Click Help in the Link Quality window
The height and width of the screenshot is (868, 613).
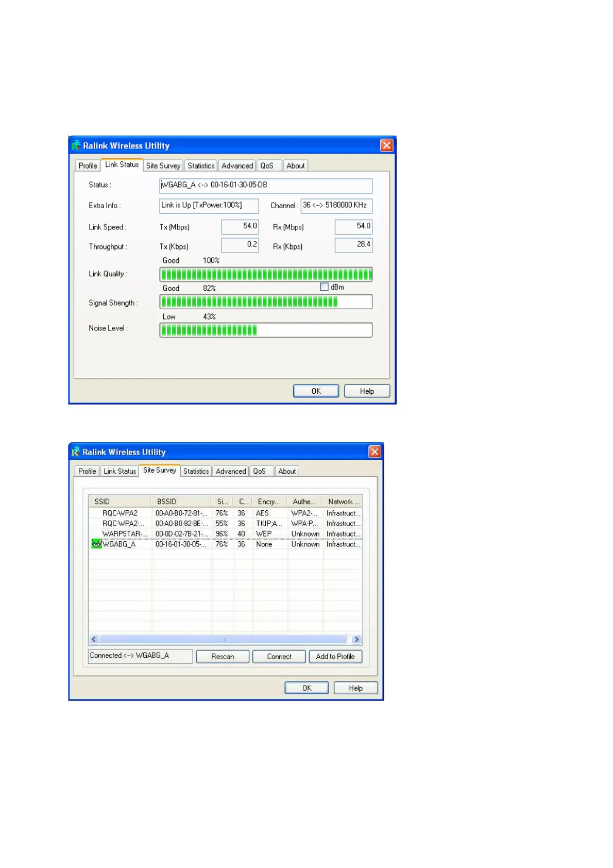click(x=367, y=391)
